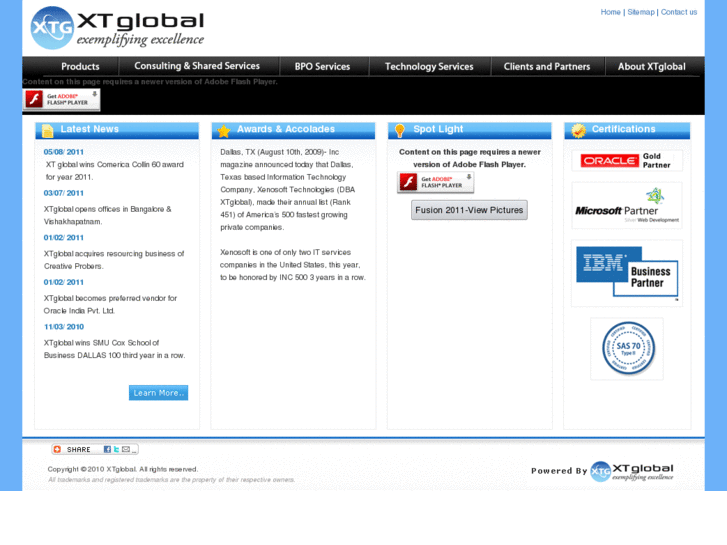The image size is (727, 545).
Task: Click the Learn More button
Action: pos(159,393)
